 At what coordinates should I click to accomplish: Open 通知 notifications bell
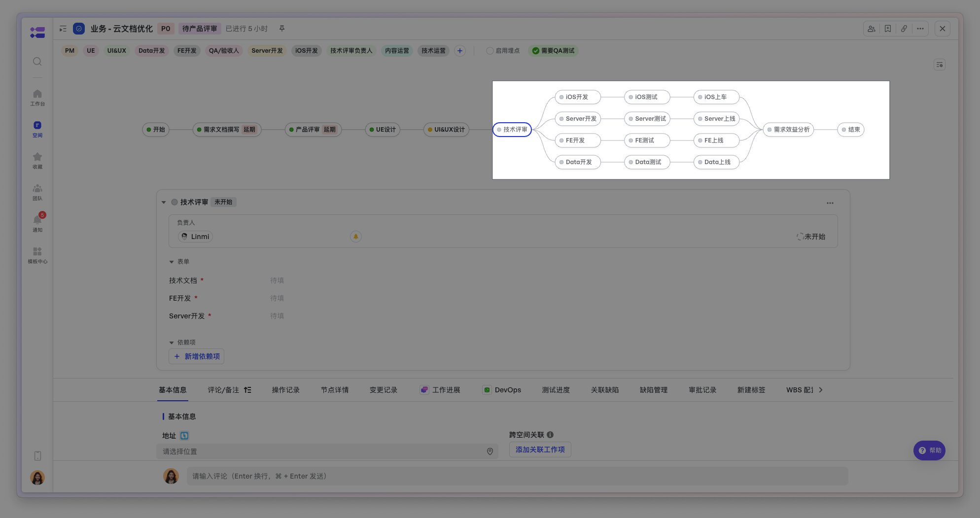tap(37, 223)
